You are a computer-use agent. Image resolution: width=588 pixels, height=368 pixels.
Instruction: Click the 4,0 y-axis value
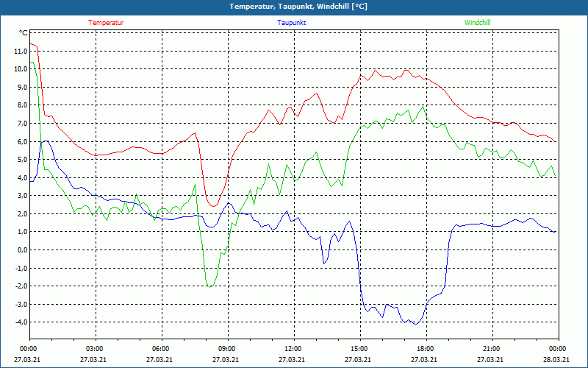click(x=22, y=177)
